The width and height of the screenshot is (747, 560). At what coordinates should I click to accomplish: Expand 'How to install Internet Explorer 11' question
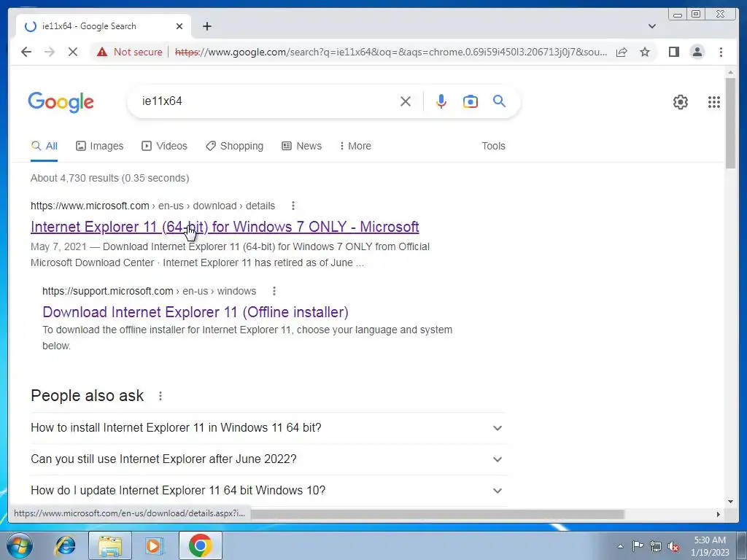coord(268,427)
